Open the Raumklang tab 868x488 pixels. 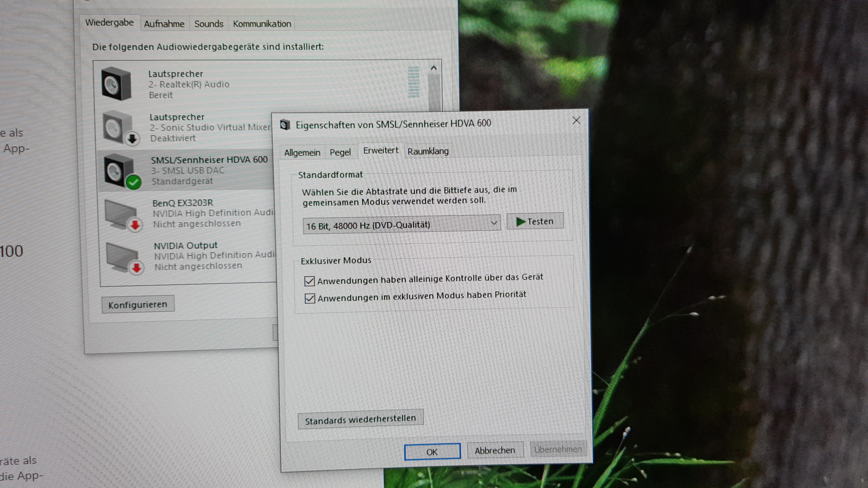pos(428,152)
